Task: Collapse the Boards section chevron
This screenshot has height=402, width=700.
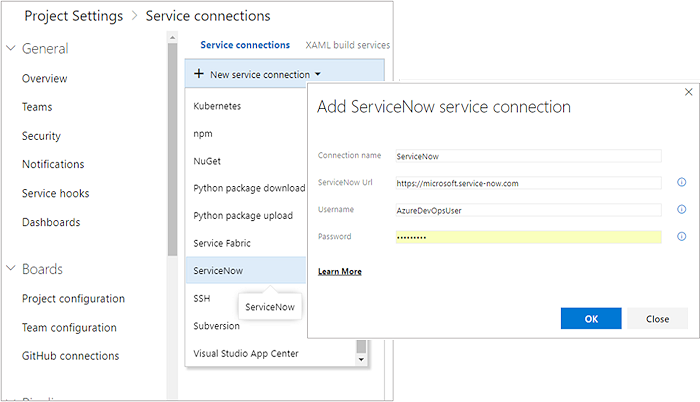Action: [11, 268]
